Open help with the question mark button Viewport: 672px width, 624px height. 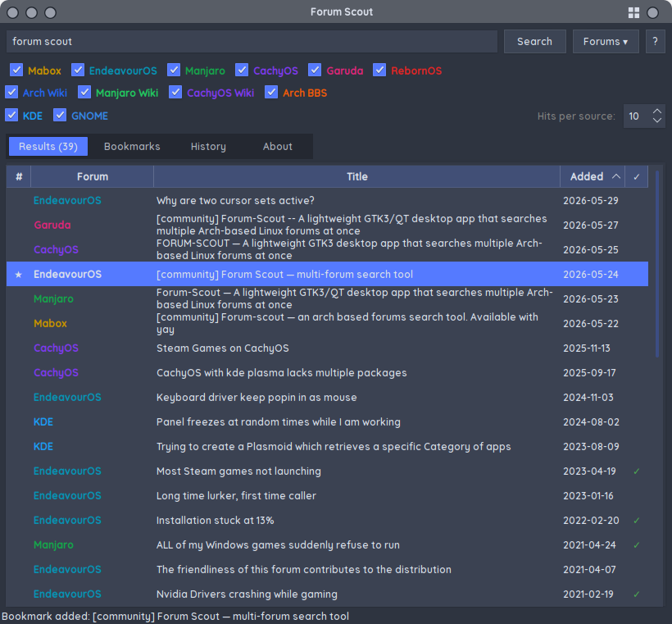coord(655,42)
